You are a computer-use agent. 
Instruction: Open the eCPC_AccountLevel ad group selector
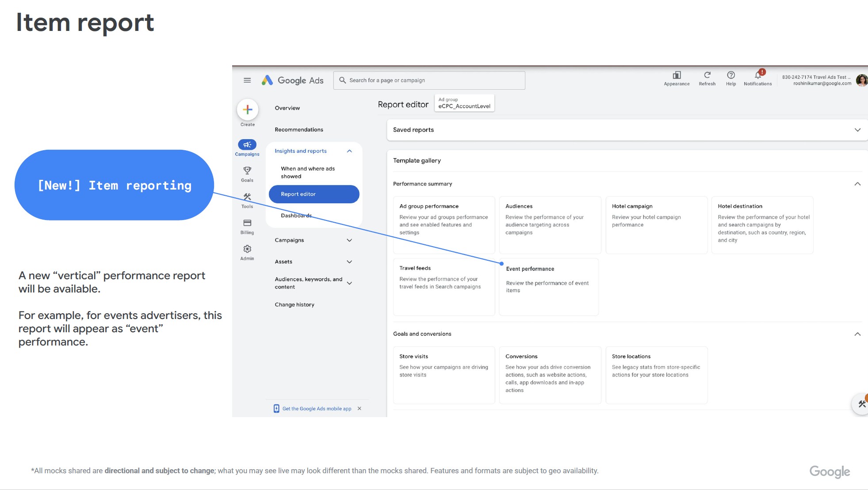pos(464,103)
